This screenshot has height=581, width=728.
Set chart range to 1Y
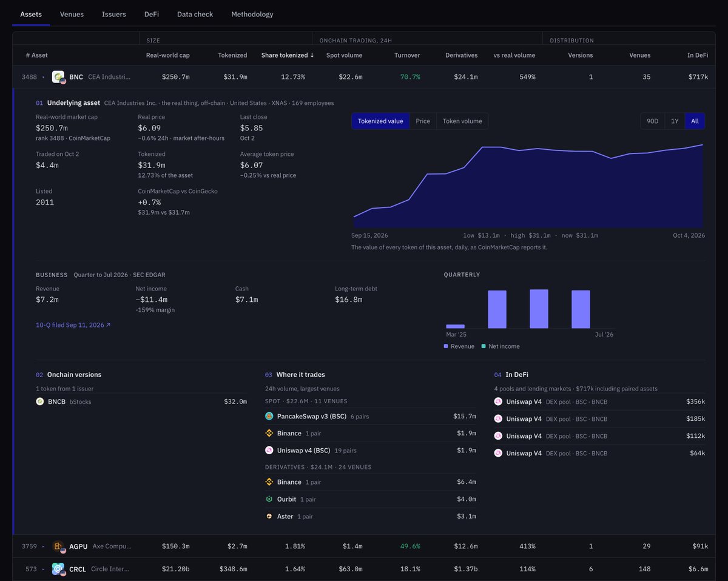click(x=675, y=121)
